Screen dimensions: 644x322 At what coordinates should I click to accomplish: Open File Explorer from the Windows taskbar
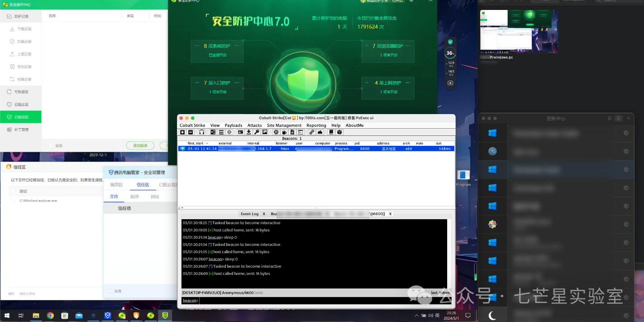point(35,315)
